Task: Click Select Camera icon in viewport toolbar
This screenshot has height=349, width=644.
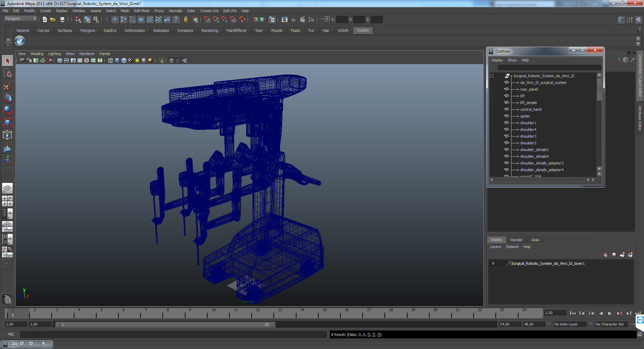Action: [22, 60]
